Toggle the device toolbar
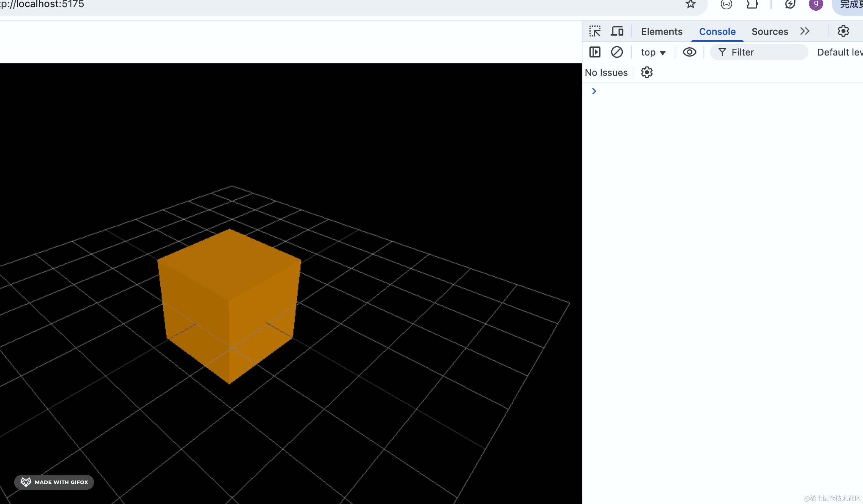This screenshot has height=504, width=863. (x=617, y=31)
